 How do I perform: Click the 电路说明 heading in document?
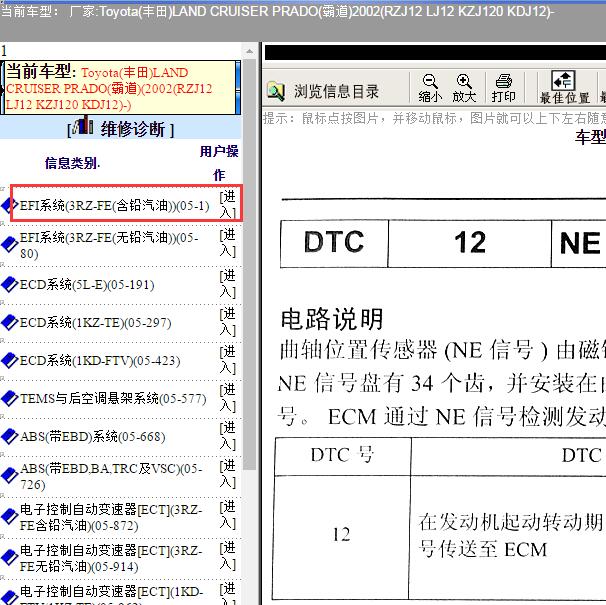(x=332, y=319)
